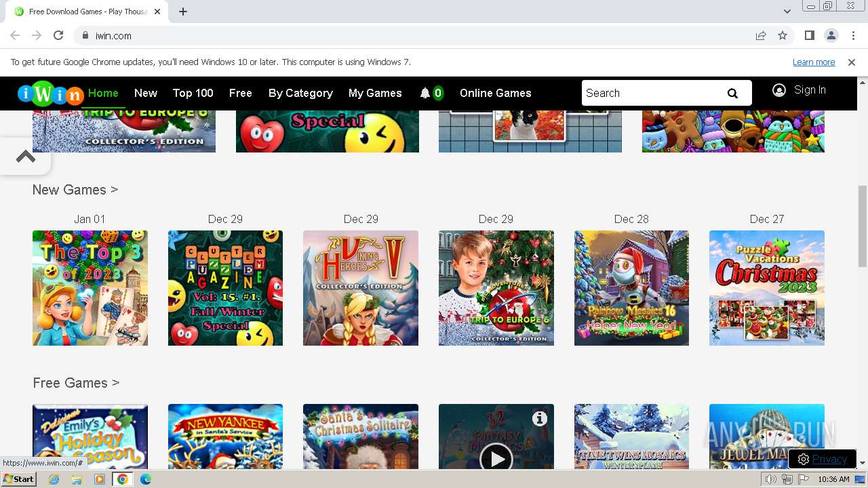The width and height of the screenshot is (868, 488).
Task: Click the scroll-to-top chevron button
Action: (x=25, y=157)
